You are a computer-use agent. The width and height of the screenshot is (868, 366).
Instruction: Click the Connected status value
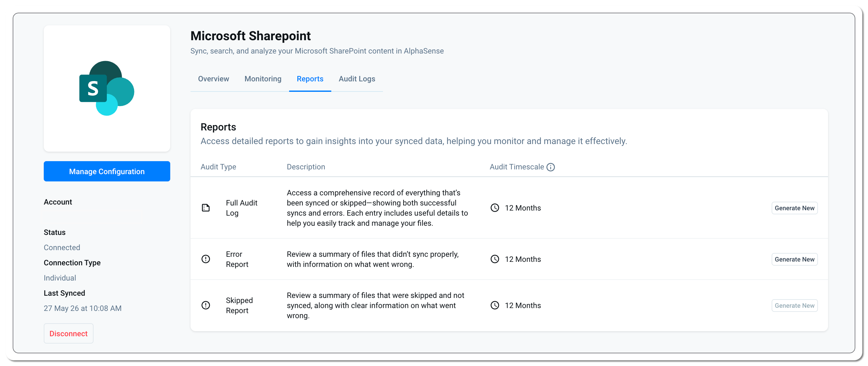point(62,248)
